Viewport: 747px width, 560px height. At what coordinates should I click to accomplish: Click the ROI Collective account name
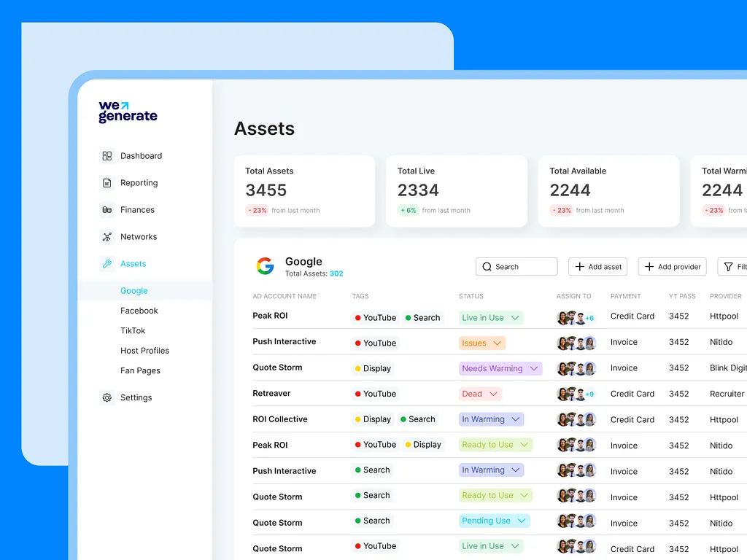[x=280, y=419]
